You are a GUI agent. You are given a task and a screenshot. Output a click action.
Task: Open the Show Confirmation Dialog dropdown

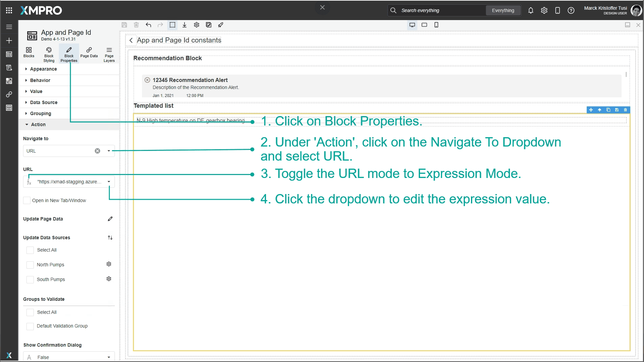(109, 357)
